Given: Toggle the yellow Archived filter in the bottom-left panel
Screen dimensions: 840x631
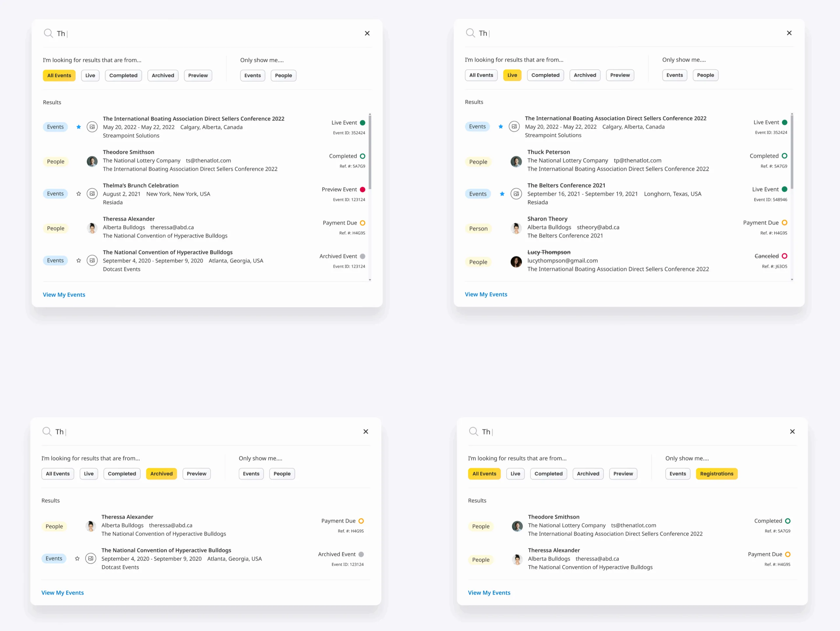Looking at the screenshot, I should tap(161, 473).
